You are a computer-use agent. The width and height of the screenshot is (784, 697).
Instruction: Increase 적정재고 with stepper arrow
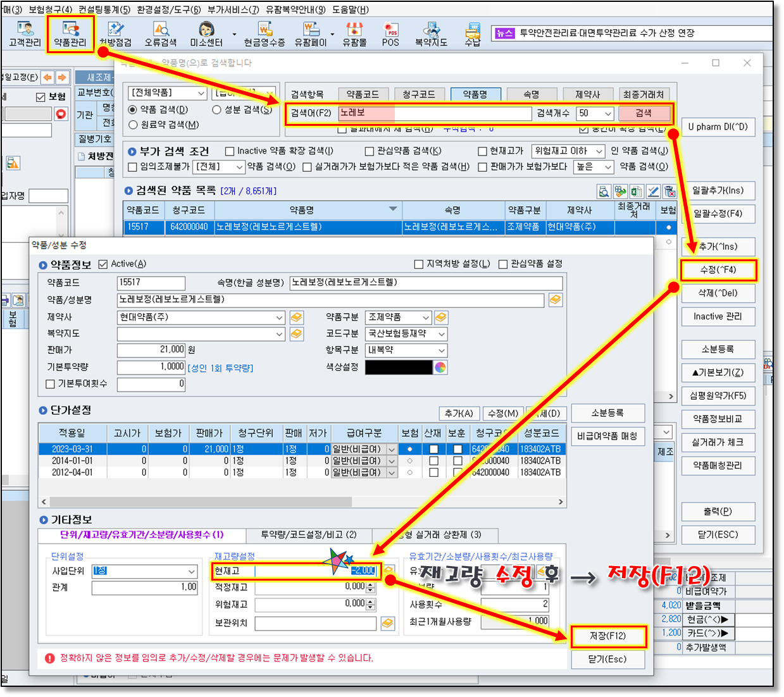(x=371, y=584)
